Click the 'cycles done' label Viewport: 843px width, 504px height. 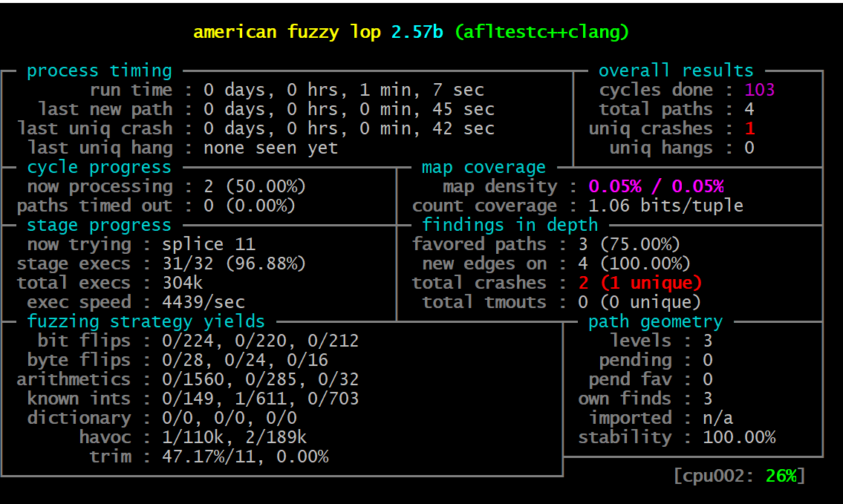coord(656,90)
